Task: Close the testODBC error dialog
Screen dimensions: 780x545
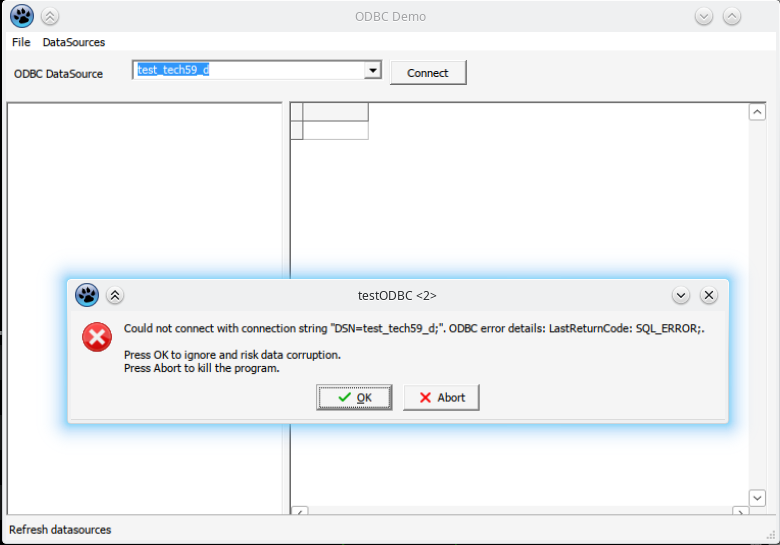Action: click(x=708, y=295)
